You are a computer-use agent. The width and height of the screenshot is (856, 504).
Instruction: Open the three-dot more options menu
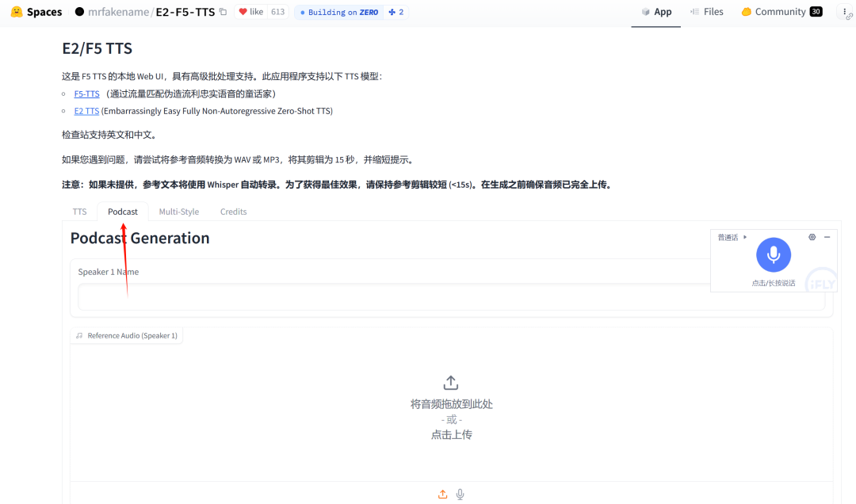coord(844,12)
